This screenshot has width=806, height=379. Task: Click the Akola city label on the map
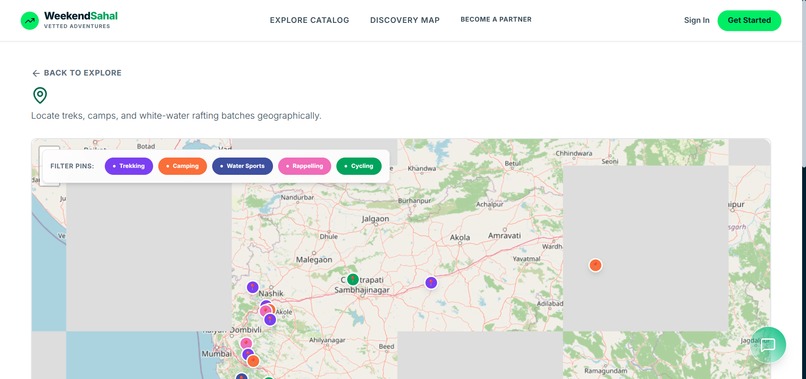460,238
